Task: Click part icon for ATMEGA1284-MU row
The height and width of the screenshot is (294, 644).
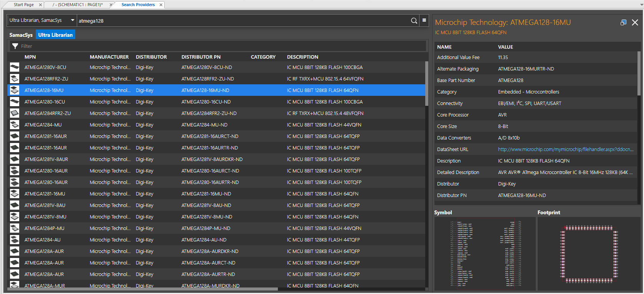Action: click(x=15, y=125)
